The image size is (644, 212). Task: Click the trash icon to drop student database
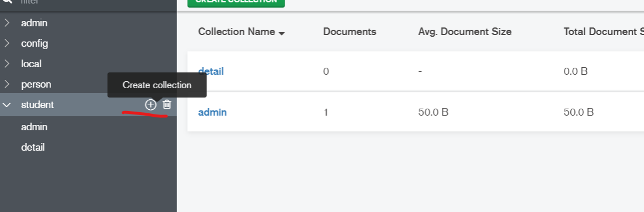(167, 104)
